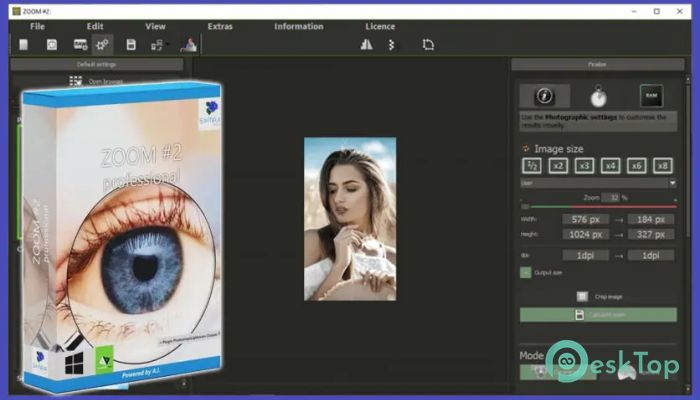Viewport: 700px width, 400px height.
Task: Select the x8 image size preset
Action: click(663, 166)
